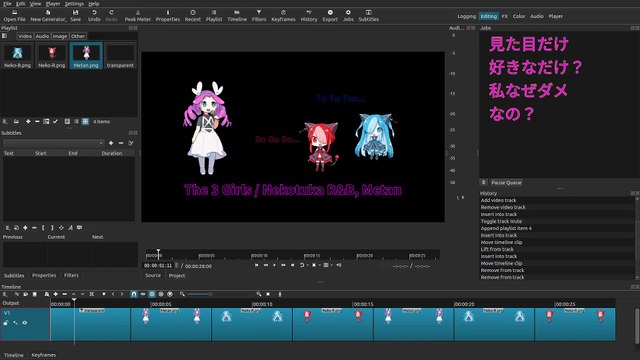
Task: Open the player volume control
Action: 339,265
